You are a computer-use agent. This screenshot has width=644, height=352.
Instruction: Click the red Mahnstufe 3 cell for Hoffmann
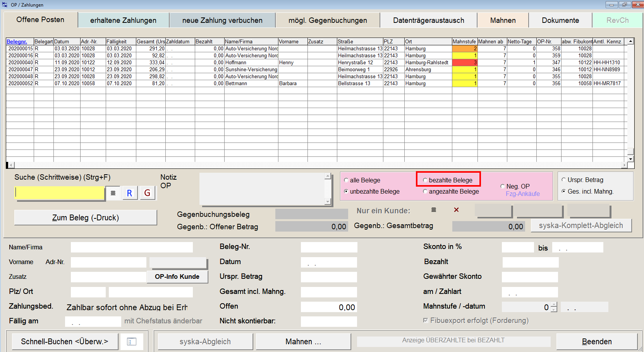465,62
